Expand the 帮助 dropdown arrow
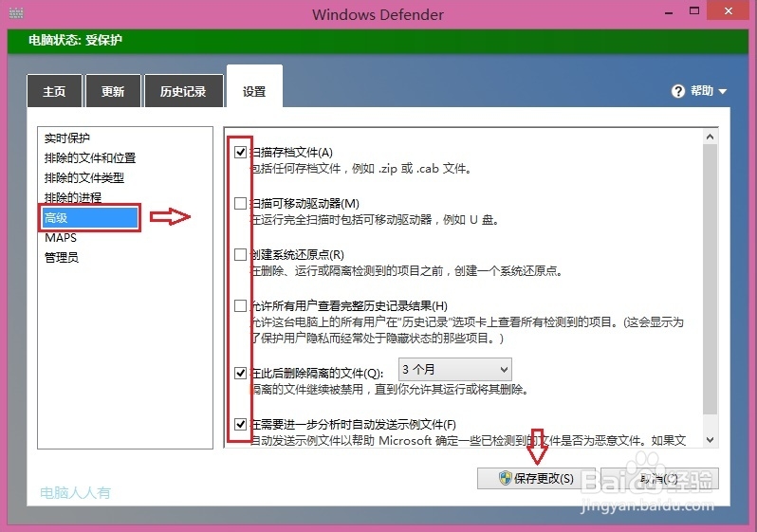The image size is (757, 532). pyautogui.click(x=722, y=91)
